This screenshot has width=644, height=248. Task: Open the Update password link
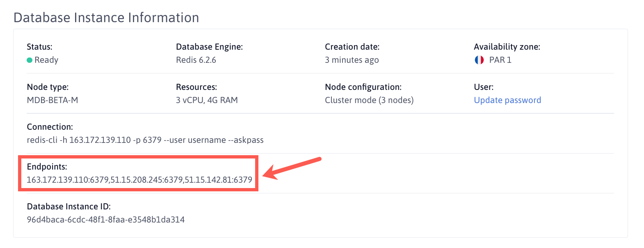tap(507, 100)
